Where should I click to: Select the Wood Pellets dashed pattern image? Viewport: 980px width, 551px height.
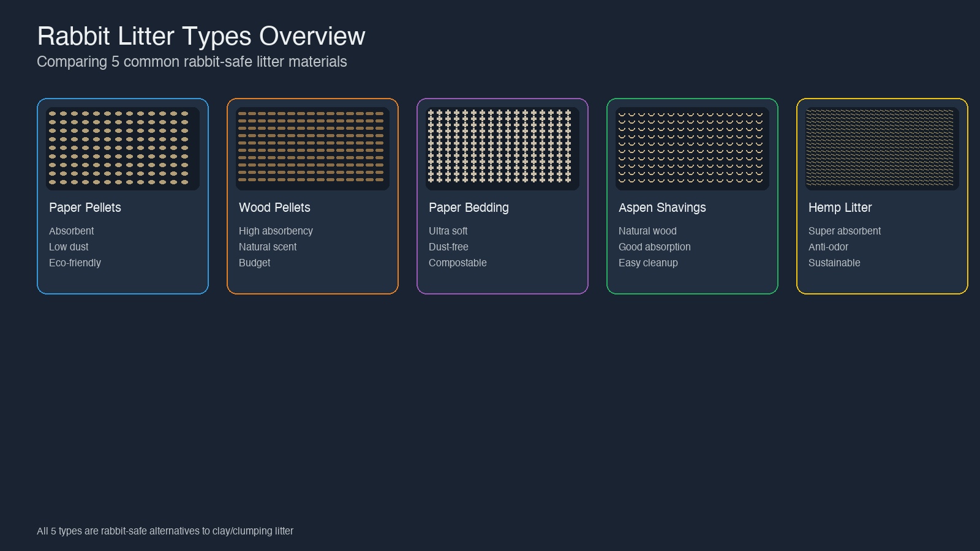[x=312, y=148]
